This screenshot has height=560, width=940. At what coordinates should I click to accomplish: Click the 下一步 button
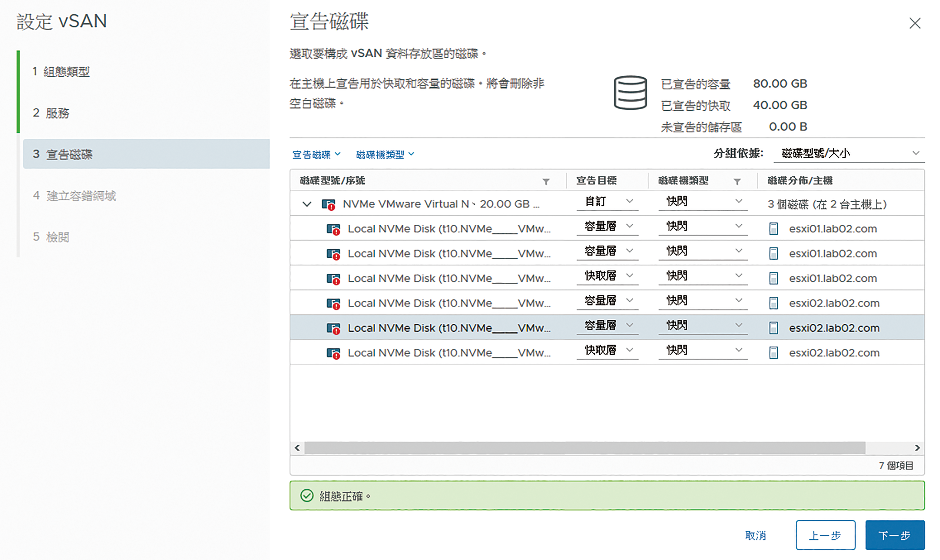(895, 535)
